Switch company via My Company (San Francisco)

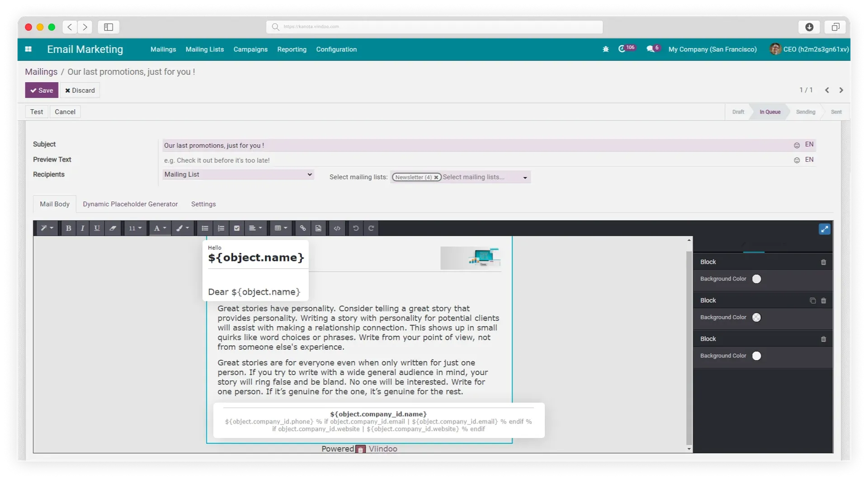tap(712, 49)
